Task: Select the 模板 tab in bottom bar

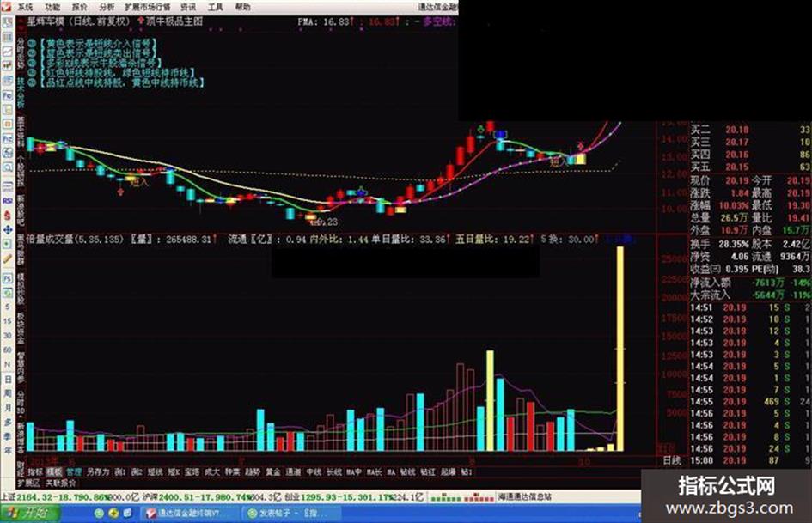Action: point(54,471)
